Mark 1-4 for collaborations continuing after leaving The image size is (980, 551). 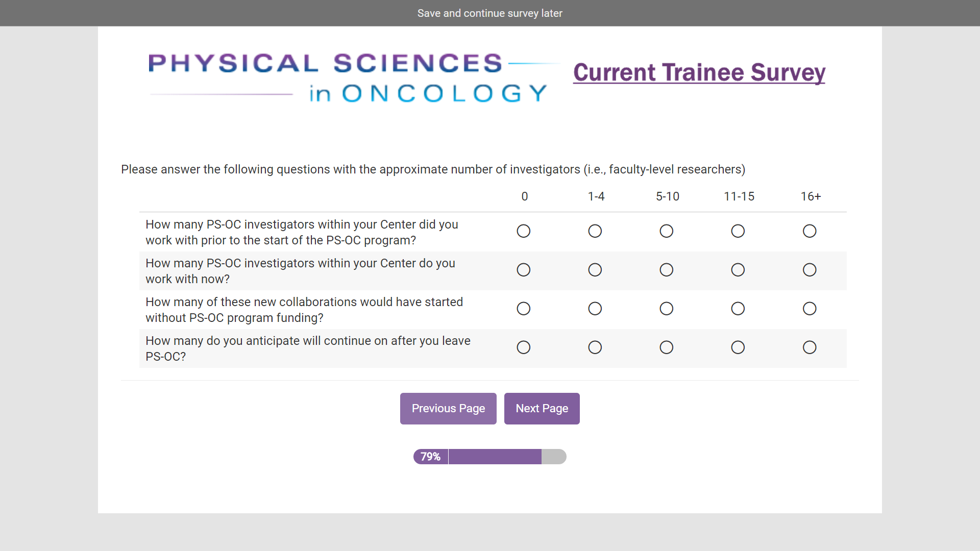coord(595,347)
